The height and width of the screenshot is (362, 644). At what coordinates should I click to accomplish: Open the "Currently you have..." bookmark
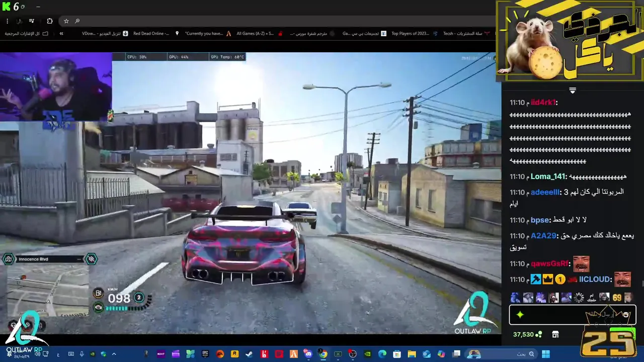[208, 34]
